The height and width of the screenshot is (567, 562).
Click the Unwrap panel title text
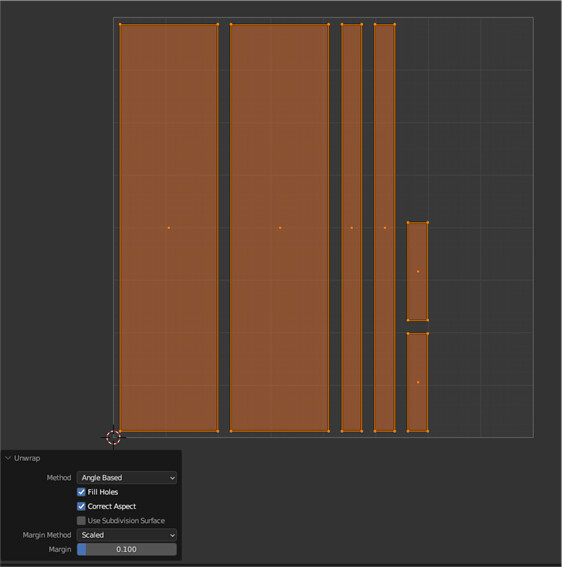(x=27, y=458)
